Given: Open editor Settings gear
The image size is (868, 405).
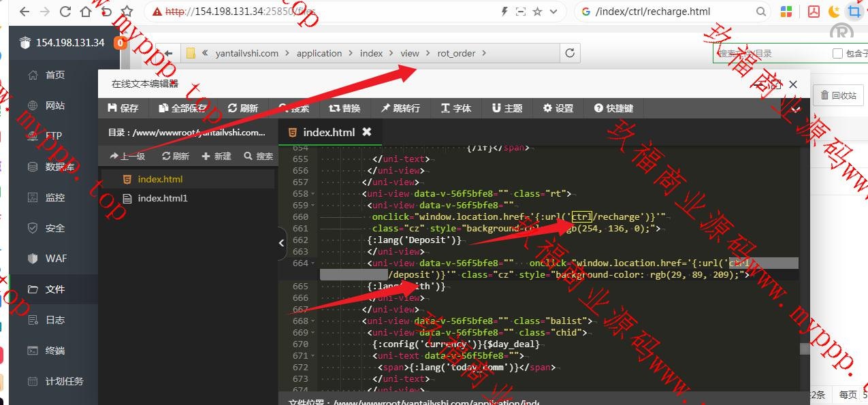Looking at the screenshot, I should point(558,108).
